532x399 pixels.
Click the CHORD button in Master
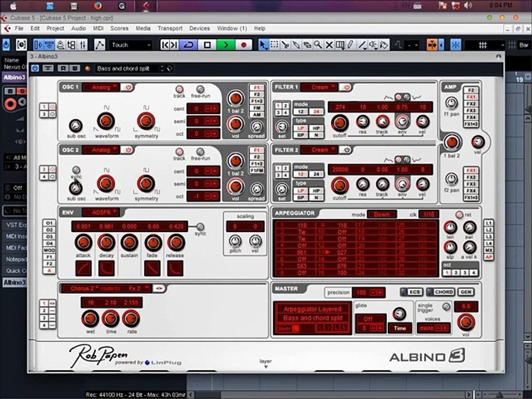[441, 292]
